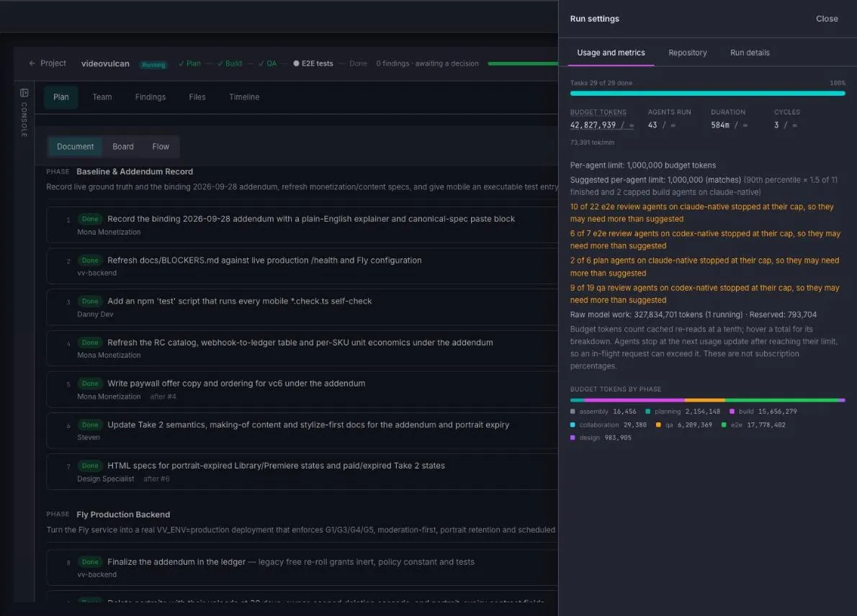Click the Done stage in pipeline
857x616 pixels.
point(358,63)
